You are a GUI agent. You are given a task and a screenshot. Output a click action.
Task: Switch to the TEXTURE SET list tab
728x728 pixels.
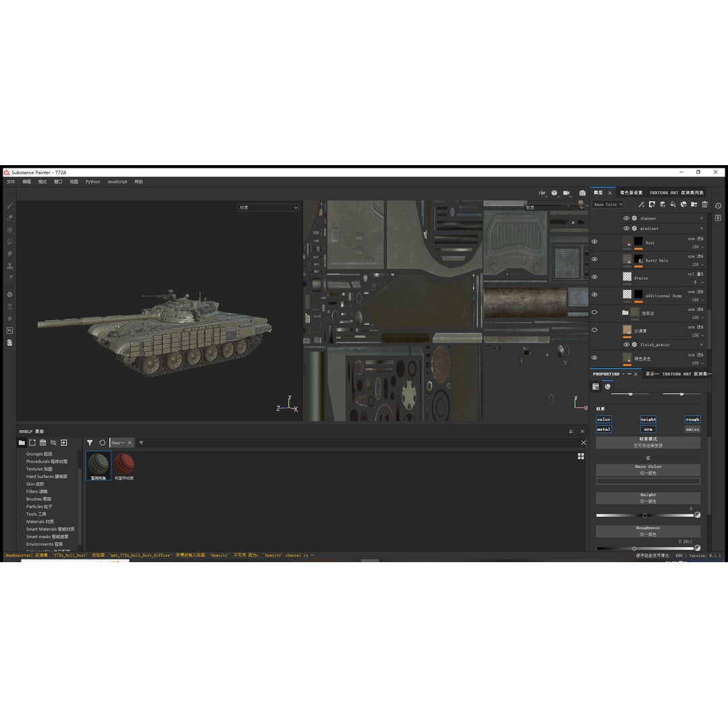coord(677,193)
